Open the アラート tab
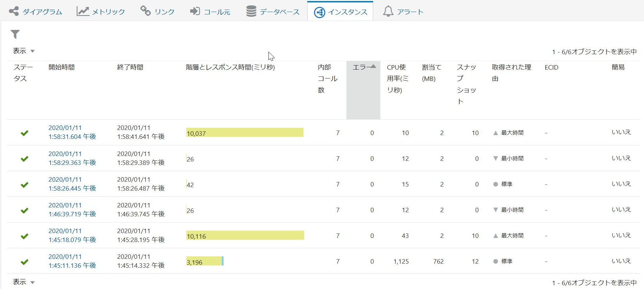Image resolution: width=644 pixels, height=289 pixels. click(403, 12)
